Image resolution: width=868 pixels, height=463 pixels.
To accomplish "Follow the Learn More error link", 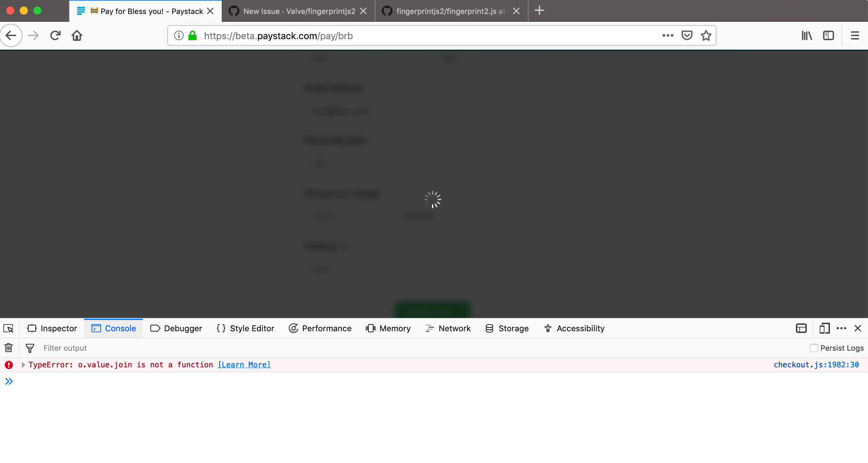I will (x=244, y=365).
